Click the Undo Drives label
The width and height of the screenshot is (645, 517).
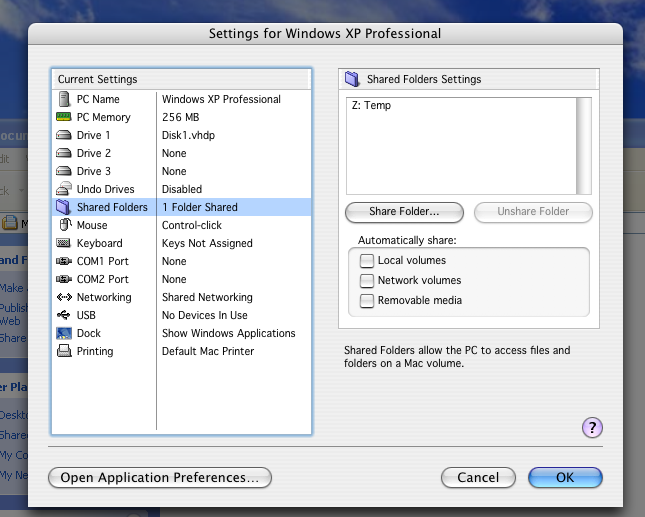point(106,189)
